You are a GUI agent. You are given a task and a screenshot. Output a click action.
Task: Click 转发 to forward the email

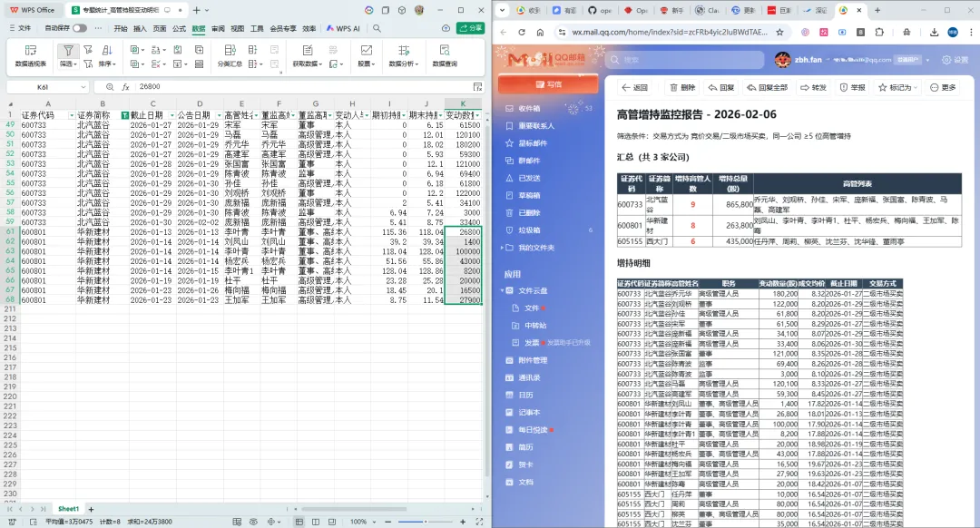tap(813, 87)
